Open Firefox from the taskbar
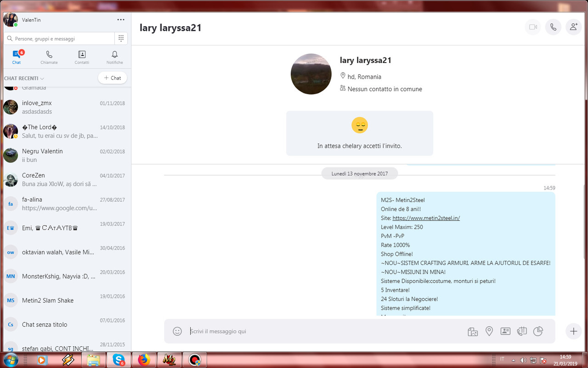The height and width of the screenshot is (368, 588). (x=144, y=360)
